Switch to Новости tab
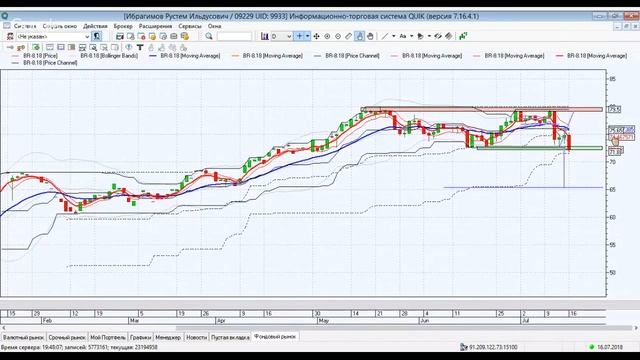The image size is (640, 360). pos(196,338)
